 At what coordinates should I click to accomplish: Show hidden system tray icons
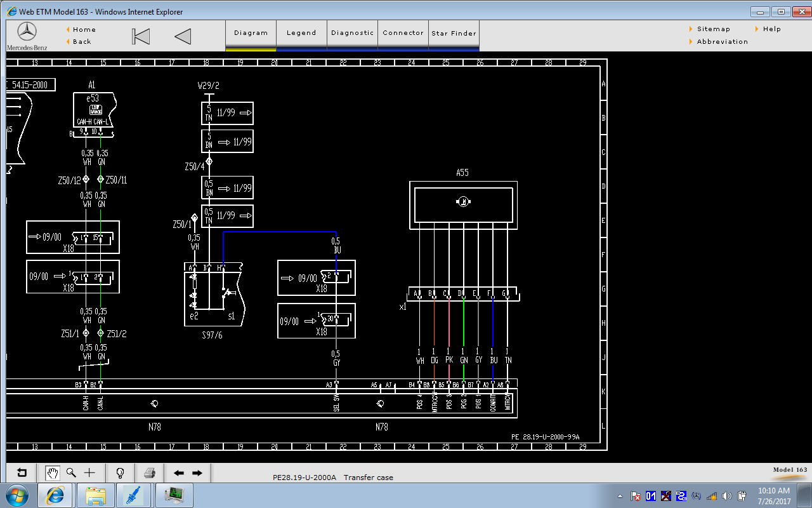620,496
